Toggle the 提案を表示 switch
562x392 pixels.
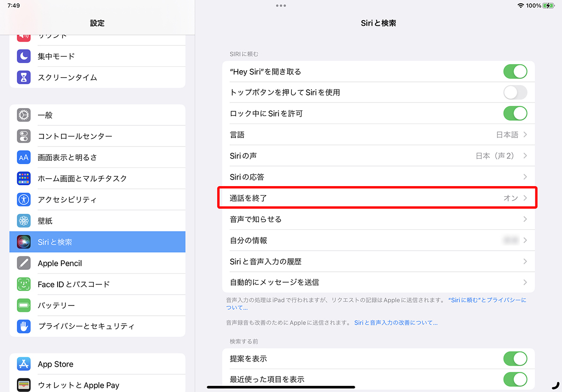pyautogui.click(x=515, y=359)
